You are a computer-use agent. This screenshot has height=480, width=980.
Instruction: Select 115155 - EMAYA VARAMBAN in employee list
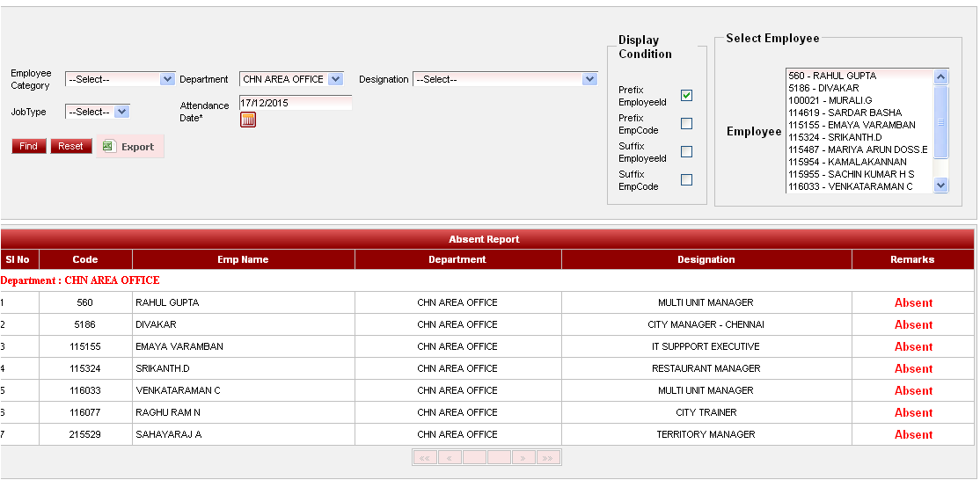tap(852, 125)
